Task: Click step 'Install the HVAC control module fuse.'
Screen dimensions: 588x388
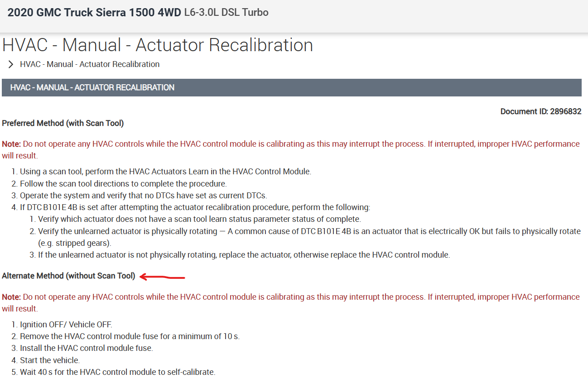Action: tap(87, 348)
